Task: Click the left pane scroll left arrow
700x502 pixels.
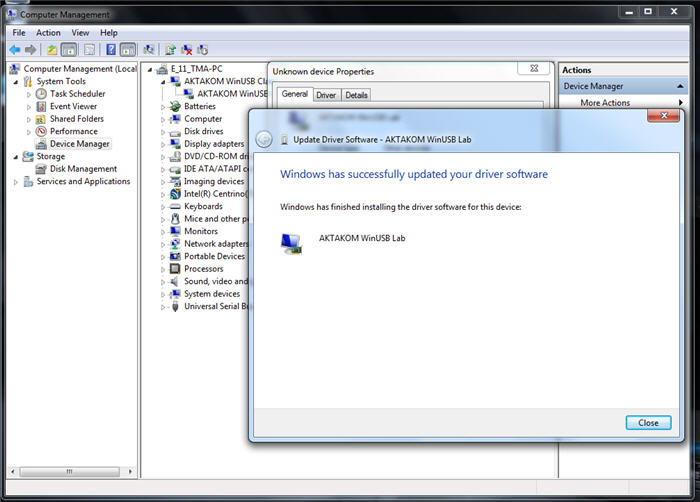Action: 12,472
